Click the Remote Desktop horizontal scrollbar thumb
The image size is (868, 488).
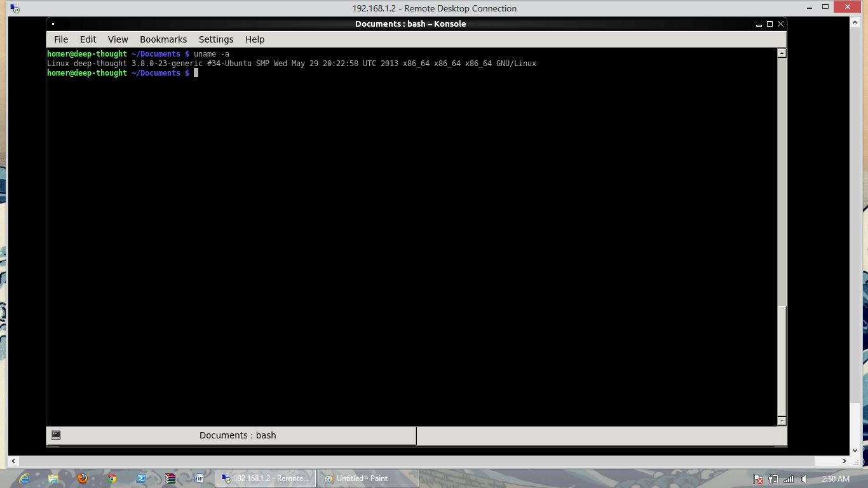click(417, 461)
